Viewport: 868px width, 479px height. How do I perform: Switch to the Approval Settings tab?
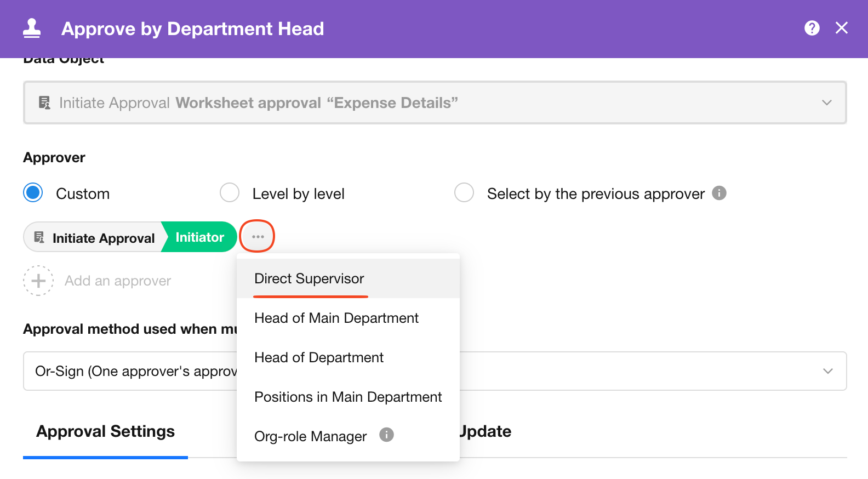[105, 431]
